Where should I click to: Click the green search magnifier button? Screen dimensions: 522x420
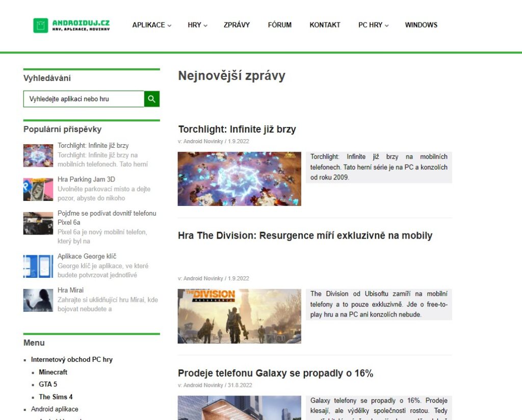coord(152,99)
